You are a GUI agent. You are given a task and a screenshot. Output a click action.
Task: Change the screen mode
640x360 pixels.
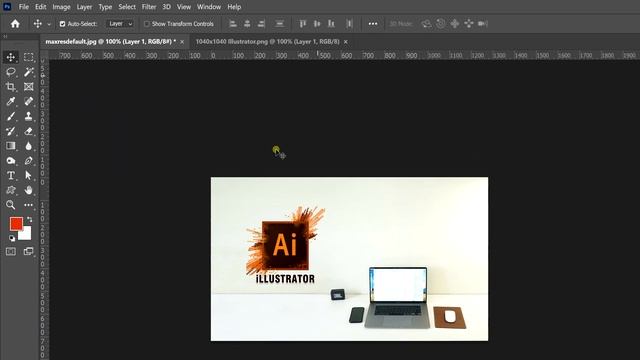click(28, 251)
